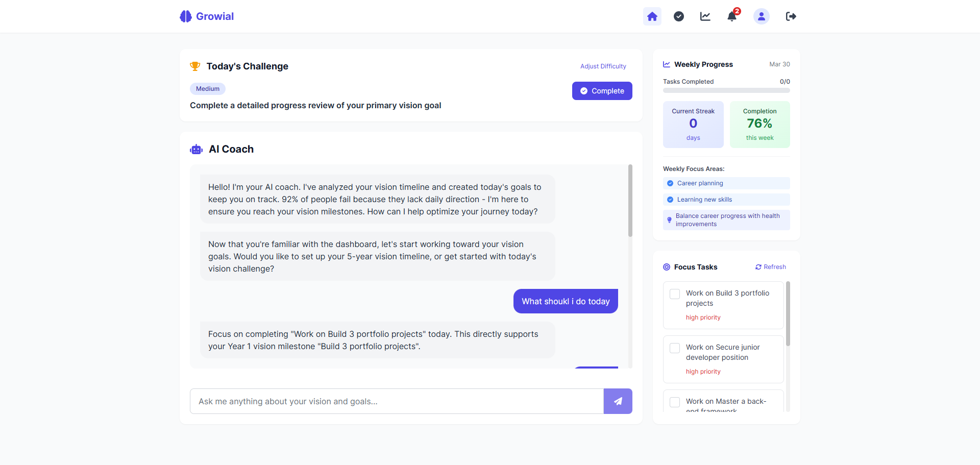Click the Weekly Focus Areas heading
Viewport: 980px width, 465px height.
click(694, 169)
